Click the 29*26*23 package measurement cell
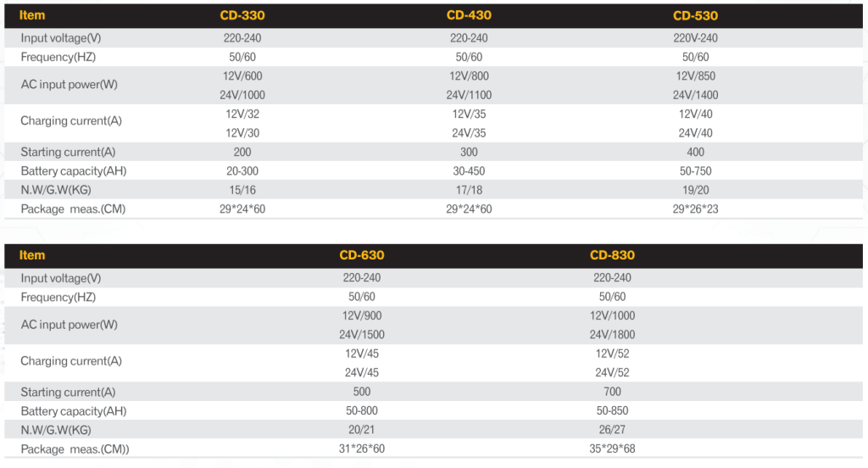The height and width of the screenshot is (468, 868). [x=695, y=209]
